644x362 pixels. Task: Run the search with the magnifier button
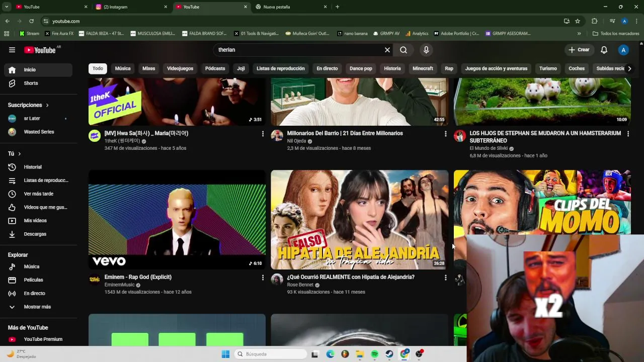click(x=404, y=50)
